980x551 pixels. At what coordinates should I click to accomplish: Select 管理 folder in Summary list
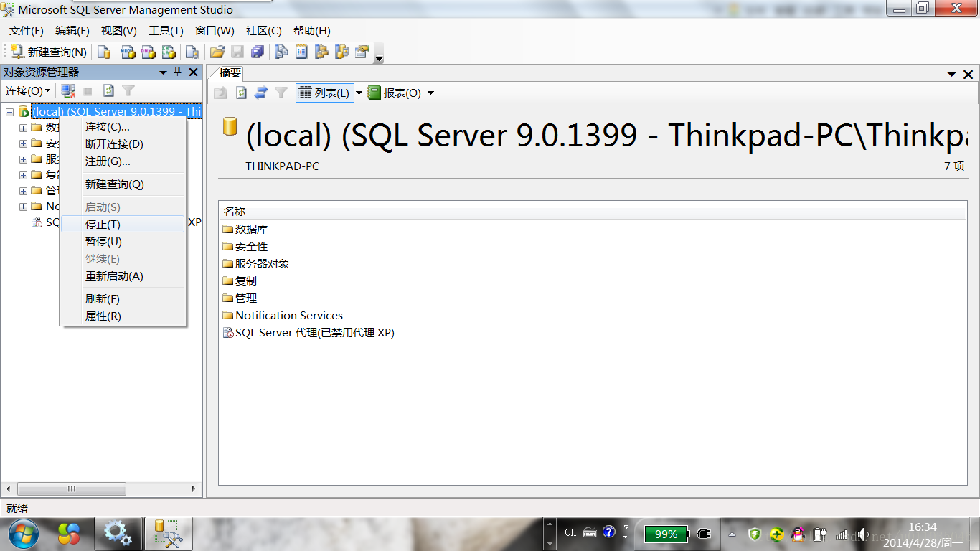(x=240, y=298)
